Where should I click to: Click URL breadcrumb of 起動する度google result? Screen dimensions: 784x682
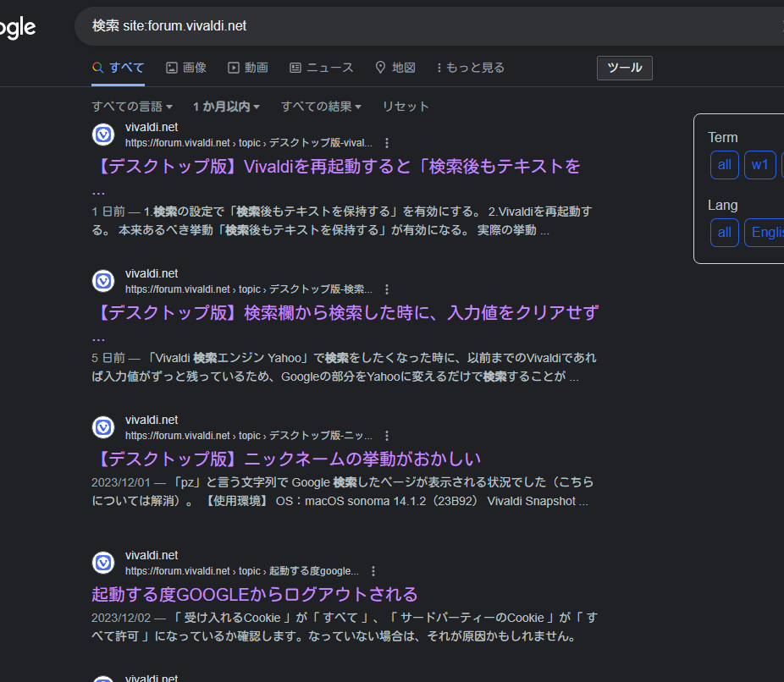pos(242,571)
